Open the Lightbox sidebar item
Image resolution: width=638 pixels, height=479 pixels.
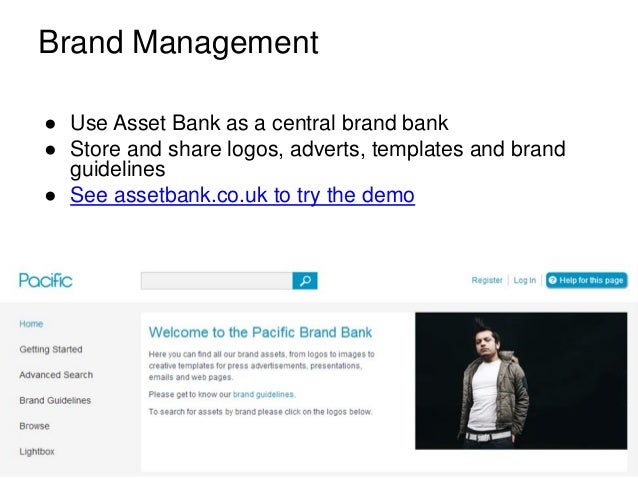click(x=37, y=452)
